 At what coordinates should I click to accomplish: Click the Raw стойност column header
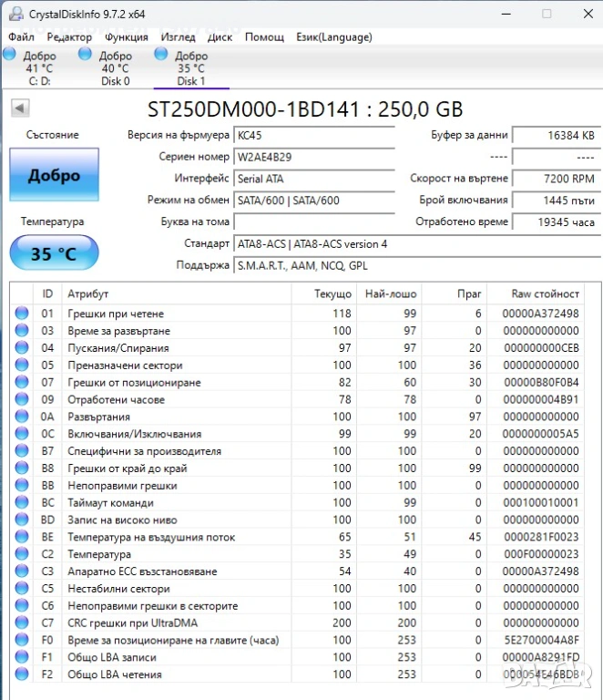pos(545,293)
